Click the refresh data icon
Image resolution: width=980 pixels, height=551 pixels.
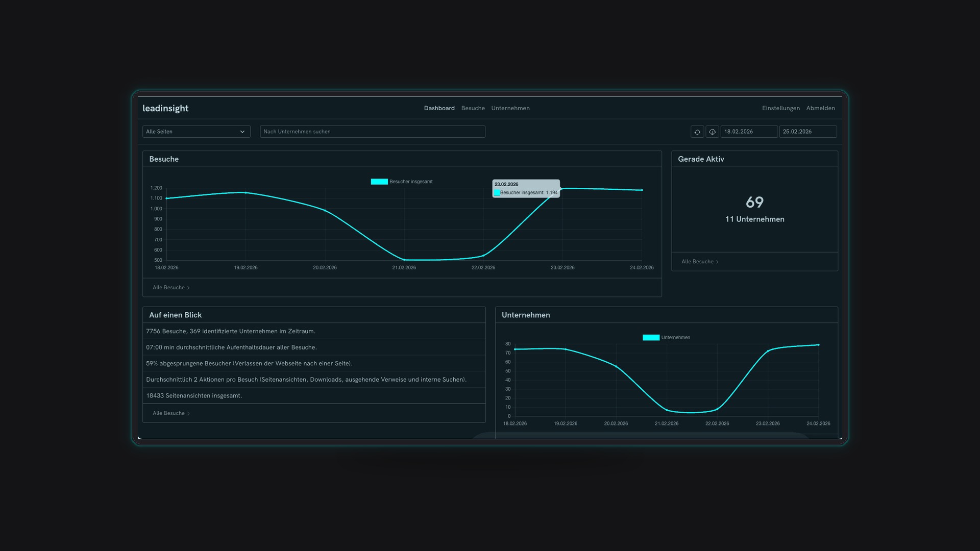pos(697,132)
